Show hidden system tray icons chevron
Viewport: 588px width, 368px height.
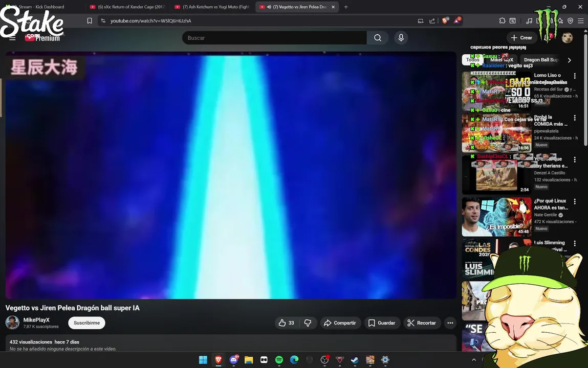(x=474, y=360)
